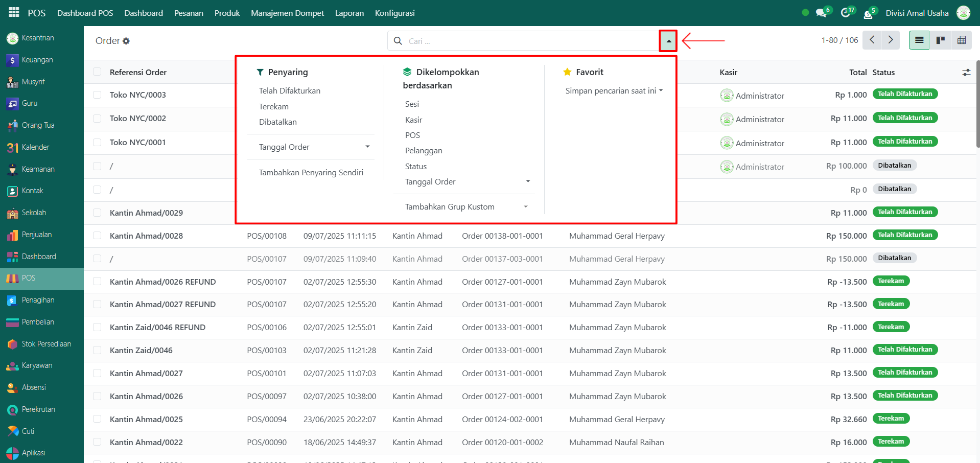
Task: Open Keuangan app in sidebar
Action: pyautogui.click(x=37, y=60)
